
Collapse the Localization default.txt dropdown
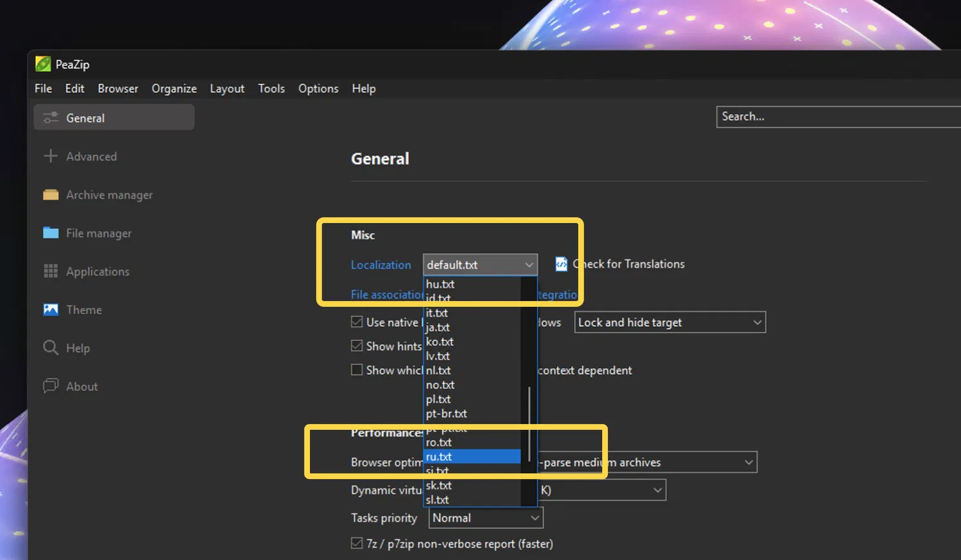point(480,265)
